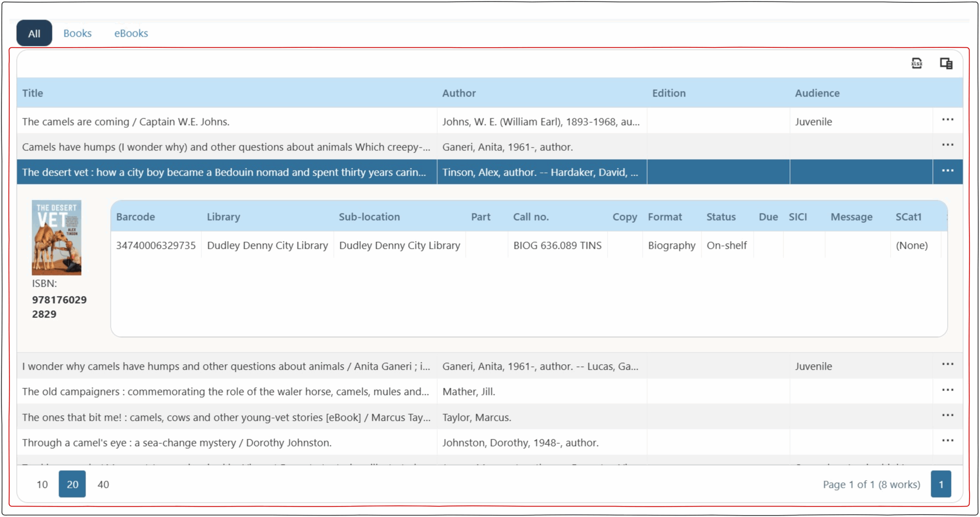The image size is (980, 517).
Task: Select 20 results per page
Action: point(72,484)
